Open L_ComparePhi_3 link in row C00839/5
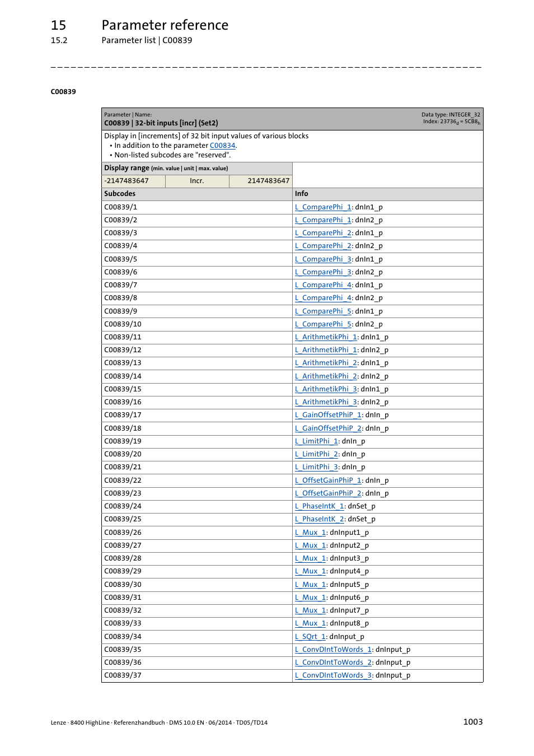The height and width of the screenshot is (756, 534). 323,259
